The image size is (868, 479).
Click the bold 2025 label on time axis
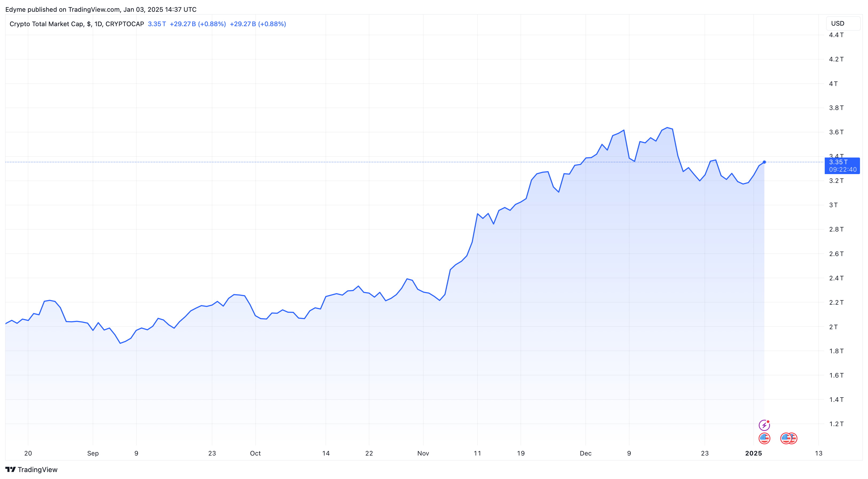pos(753,453)
